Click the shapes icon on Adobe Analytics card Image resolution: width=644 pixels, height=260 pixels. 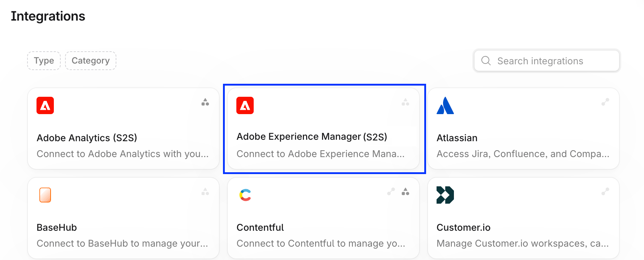click(205, 102)
